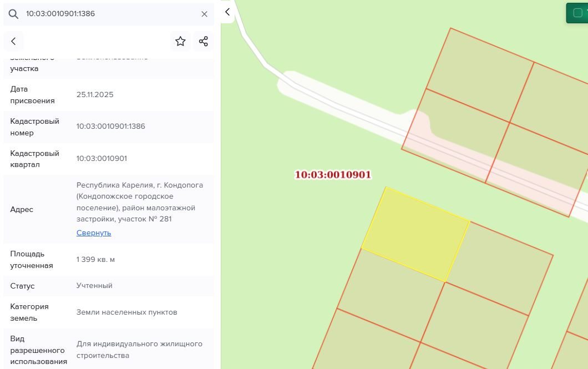Click 'Для индивидуального жилищного строительства' value
This screenshot has width=588, height=369.
pos(139,350)
